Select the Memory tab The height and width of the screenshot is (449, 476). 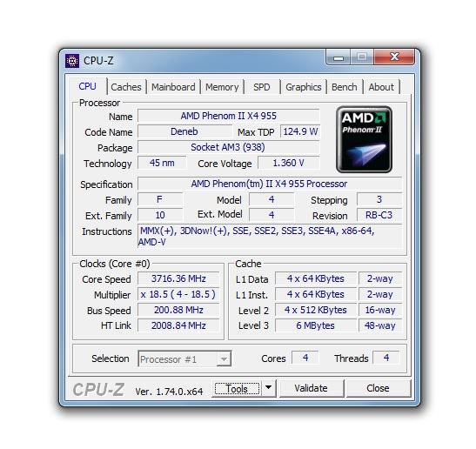coord(222,87)
